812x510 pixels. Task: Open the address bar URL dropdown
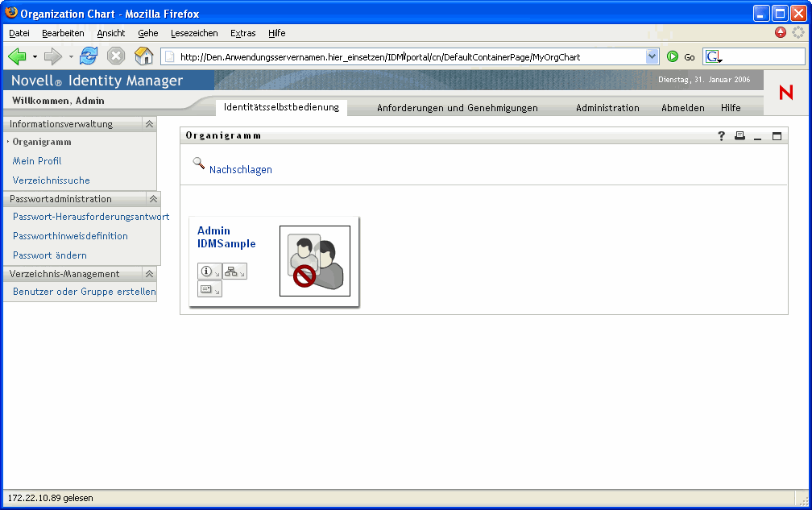[652, 56]
